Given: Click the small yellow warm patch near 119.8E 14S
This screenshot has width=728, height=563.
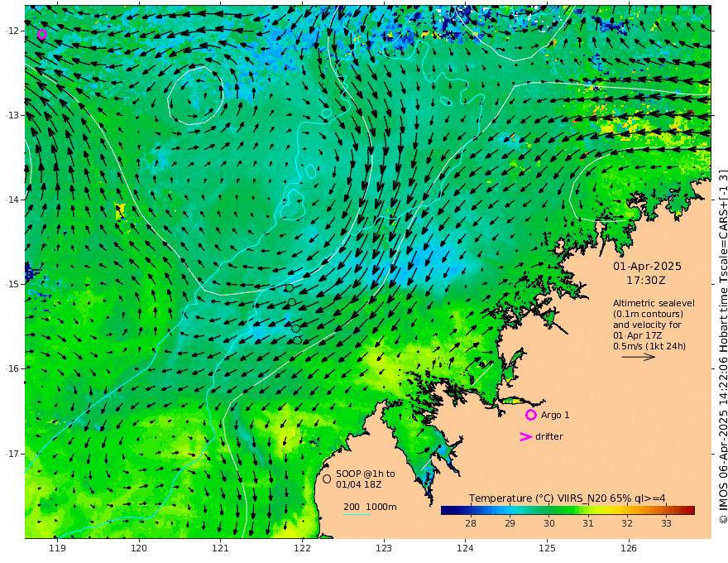Looking at the screenshot, I should (x=120, y=211).
